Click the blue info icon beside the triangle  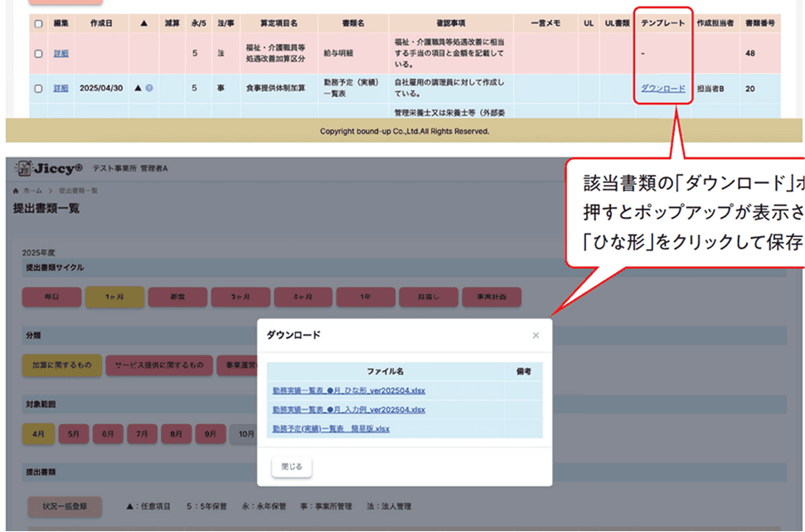[x=149, y=88]
